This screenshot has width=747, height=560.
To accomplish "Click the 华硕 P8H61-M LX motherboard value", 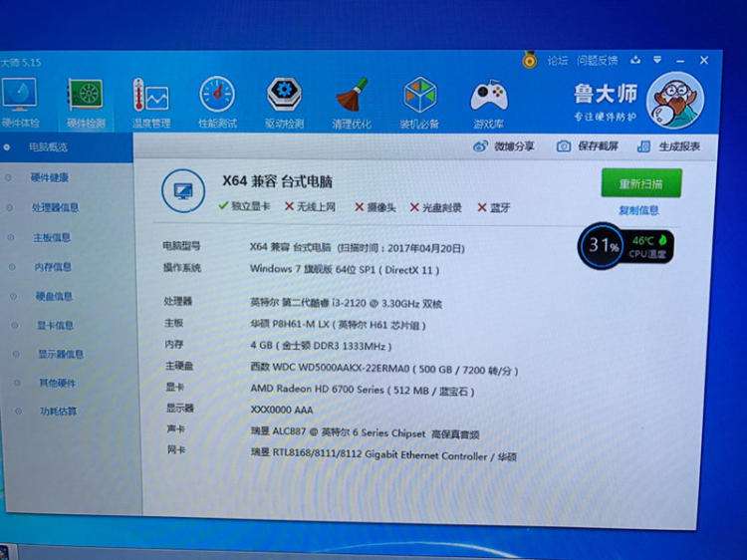I will [x=339, y=325].
